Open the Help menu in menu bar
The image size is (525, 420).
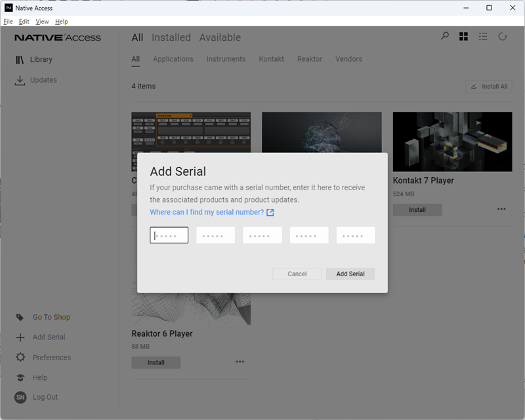click(62, 22)
